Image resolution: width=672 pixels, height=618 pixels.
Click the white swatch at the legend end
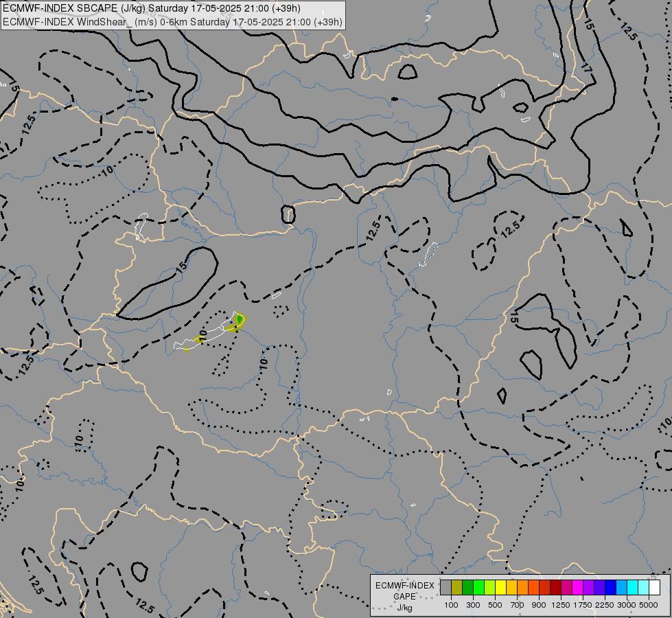click(x=655, y=588)
